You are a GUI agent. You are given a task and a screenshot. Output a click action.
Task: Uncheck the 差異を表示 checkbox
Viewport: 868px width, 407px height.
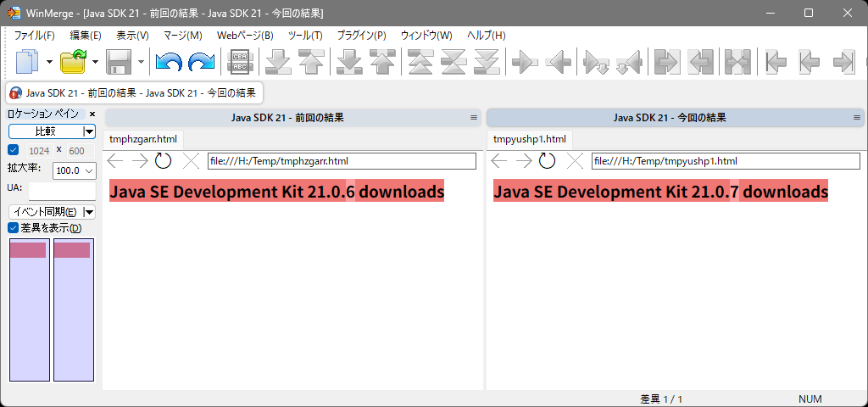coord(14,227)
